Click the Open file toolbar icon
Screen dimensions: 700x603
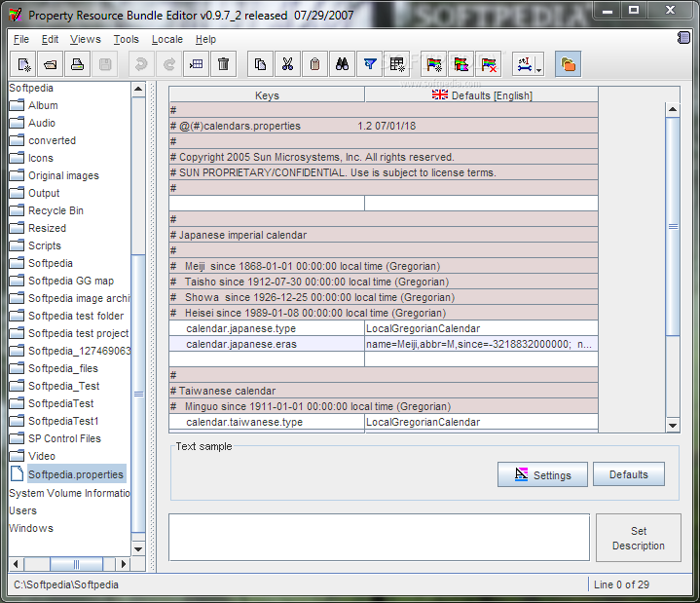(50, 64)
